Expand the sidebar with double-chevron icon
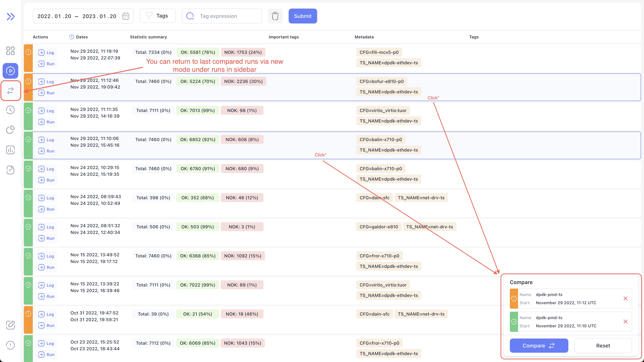The width and height of the screenshot is (644, 362). point(10,17)
